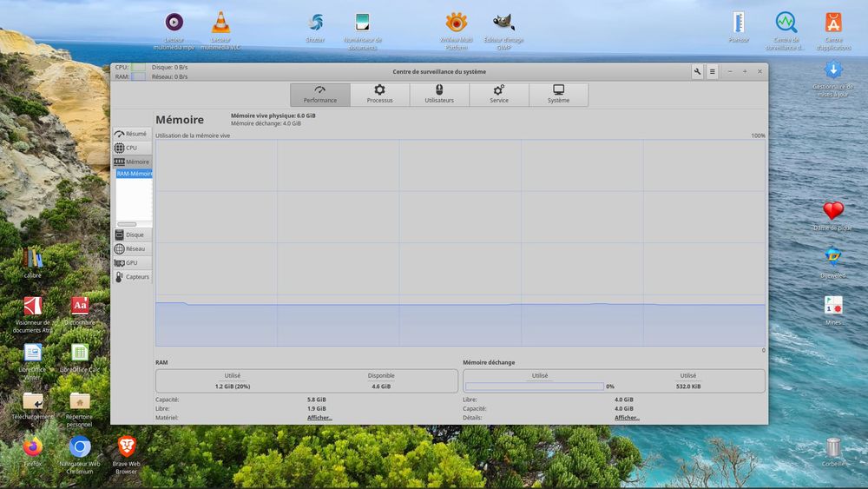Open calibre desktop icon
Image resolution: width=868 pixels, height=489 pixels.
click(33, 263)
